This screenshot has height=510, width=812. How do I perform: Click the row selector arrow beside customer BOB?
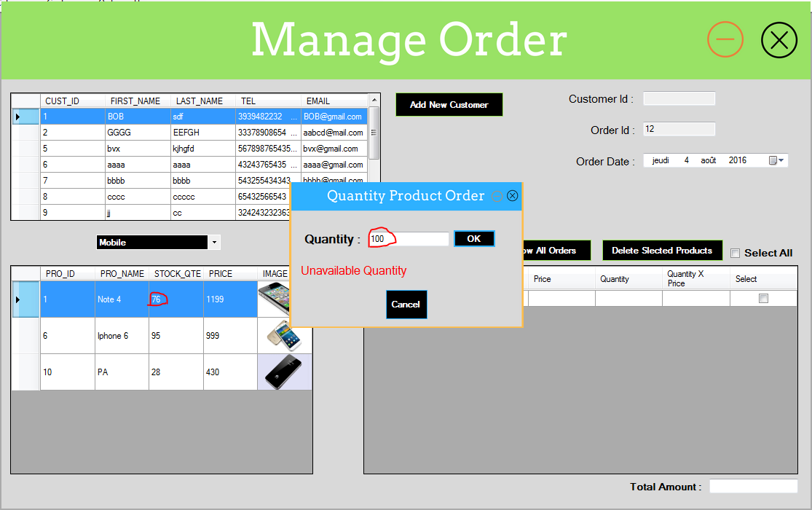[19, 116]
